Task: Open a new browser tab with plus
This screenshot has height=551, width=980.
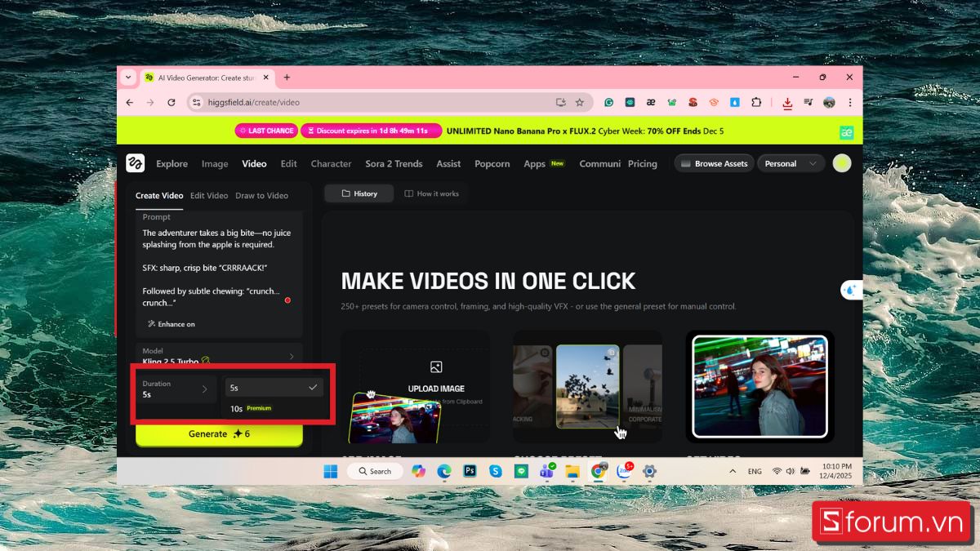Action: tap(287, 78)
